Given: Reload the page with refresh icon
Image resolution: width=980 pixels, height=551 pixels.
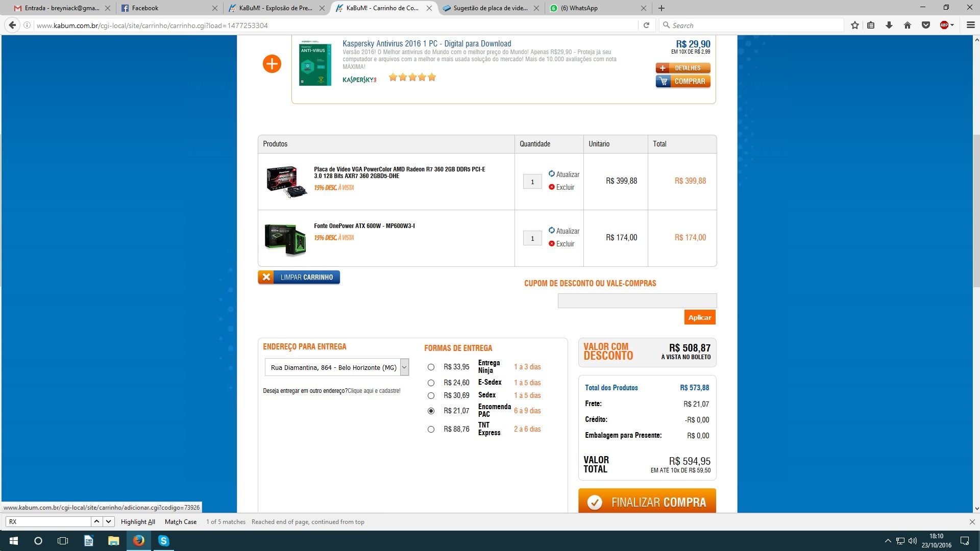Looking at the screenshot, I should [x=646, y=25].
